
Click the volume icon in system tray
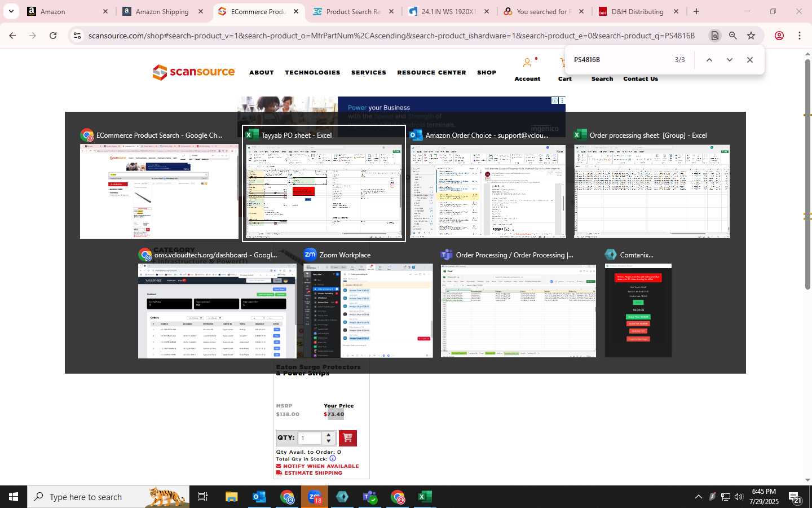[x=739, y=497]
